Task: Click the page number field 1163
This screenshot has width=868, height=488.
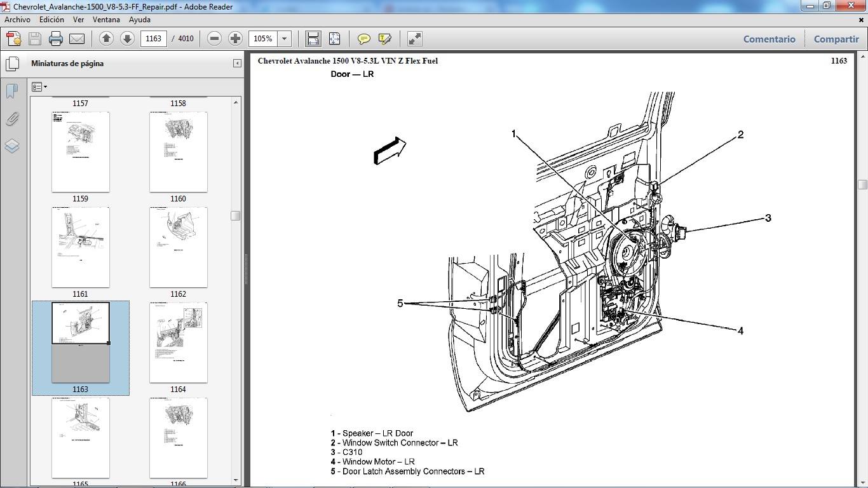Action: (153, 39)
